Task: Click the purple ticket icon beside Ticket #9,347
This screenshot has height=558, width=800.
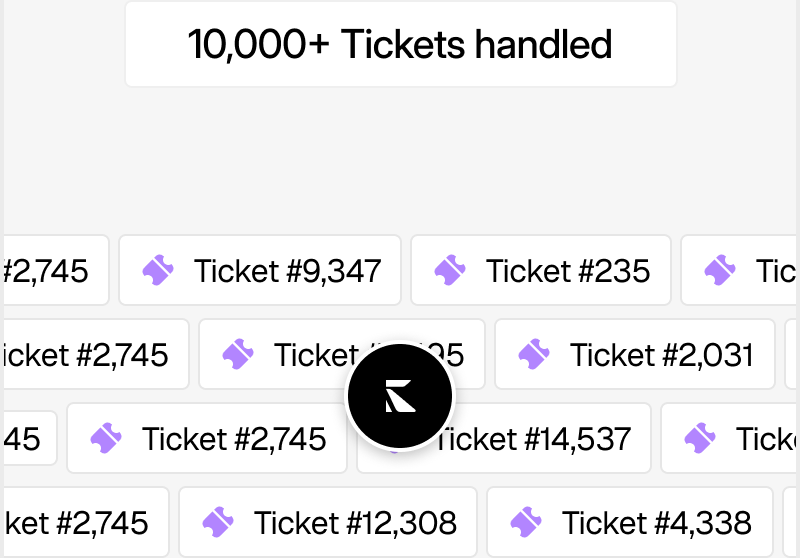Action: [x=158, y=270]
